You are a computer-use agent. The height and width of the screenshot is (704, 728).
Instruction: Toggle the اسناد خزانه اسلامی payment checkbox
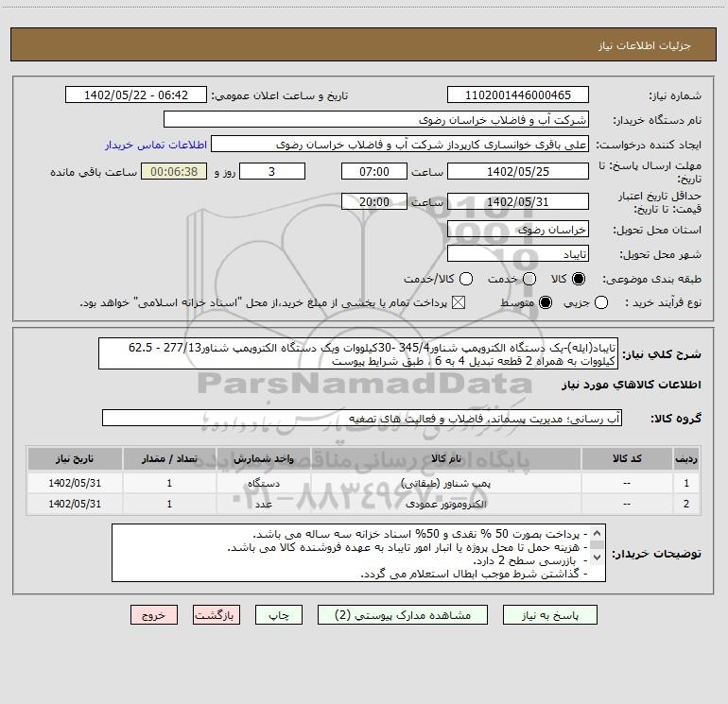click(x=459, y=302)
